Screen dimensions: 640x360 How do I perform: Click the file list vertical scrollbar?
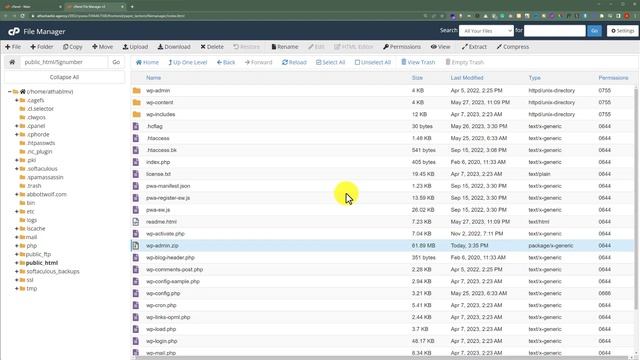636,198
